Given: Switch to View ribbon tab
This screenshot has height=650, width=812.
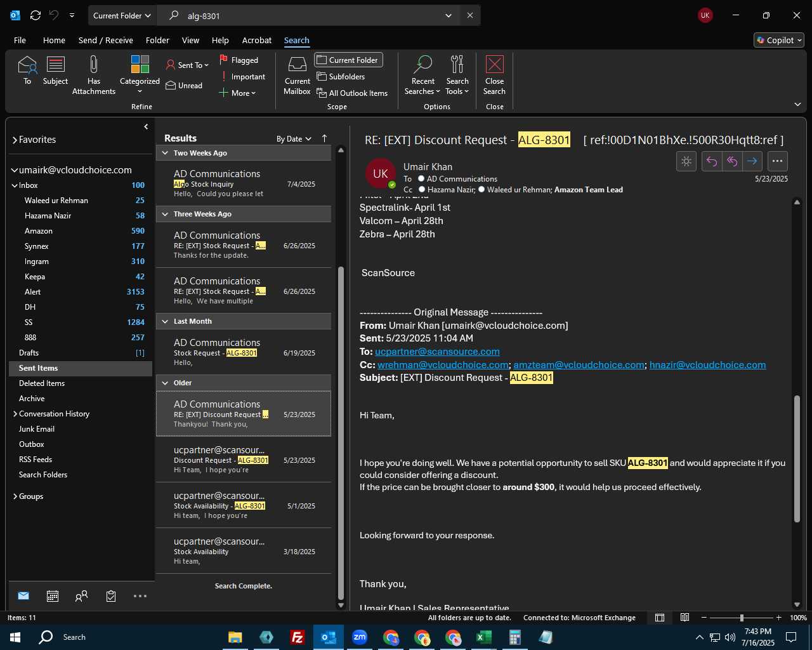Looking at the screenshot, I should pyautogui.click(x=190, y=40).
